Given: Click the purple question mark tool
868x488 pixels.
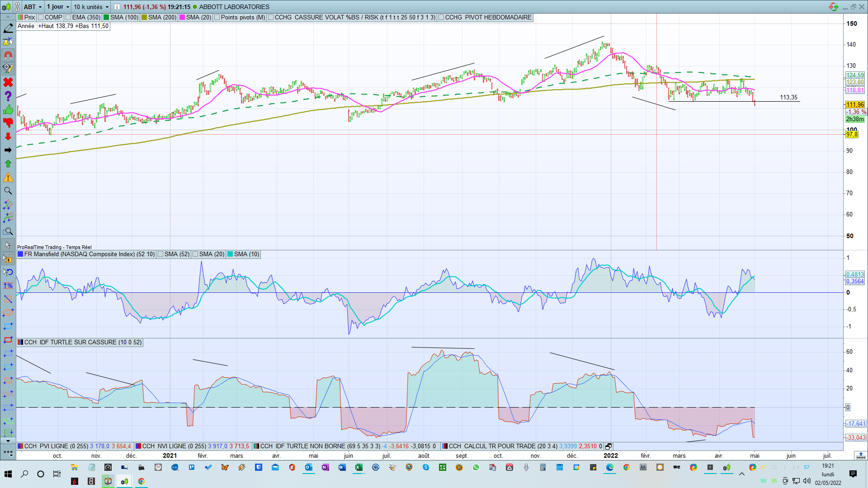Looking at the screenshot, I should pos(8,96).
